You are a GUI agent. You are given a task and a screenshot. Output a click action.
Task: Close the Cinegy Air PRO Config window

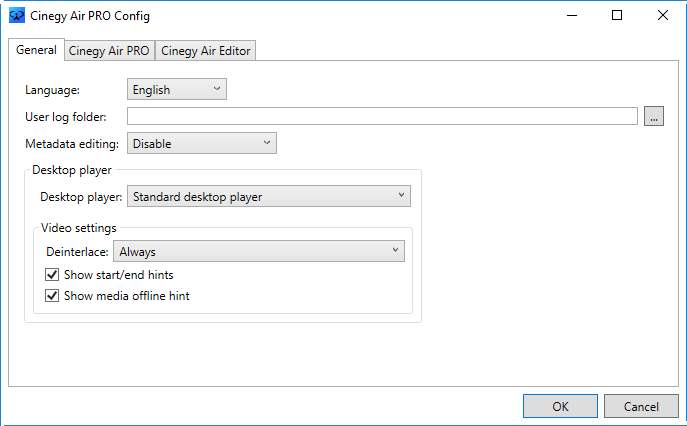(663, 15)
